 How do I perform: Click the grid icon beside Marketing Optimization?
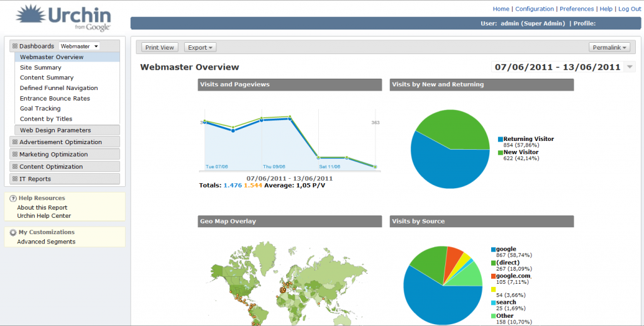[x=15, y=154]
